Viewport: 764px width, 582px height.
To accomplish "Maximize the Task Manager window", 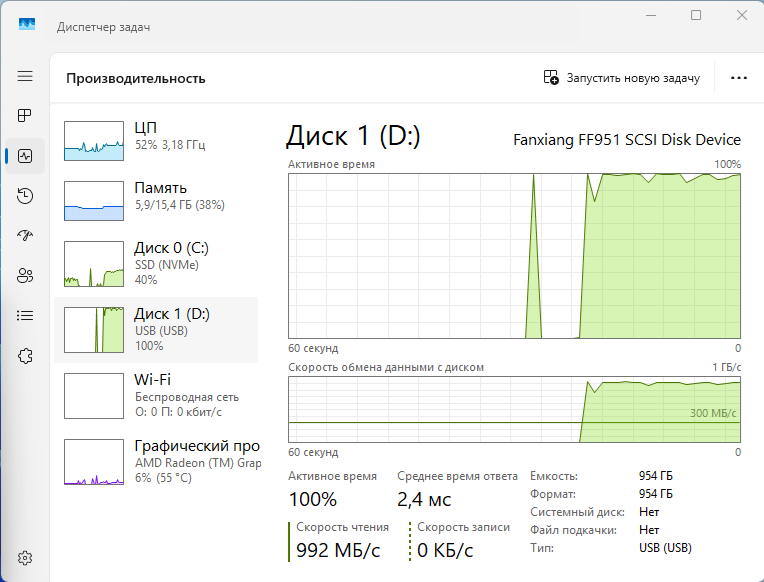I will point(696,15).
